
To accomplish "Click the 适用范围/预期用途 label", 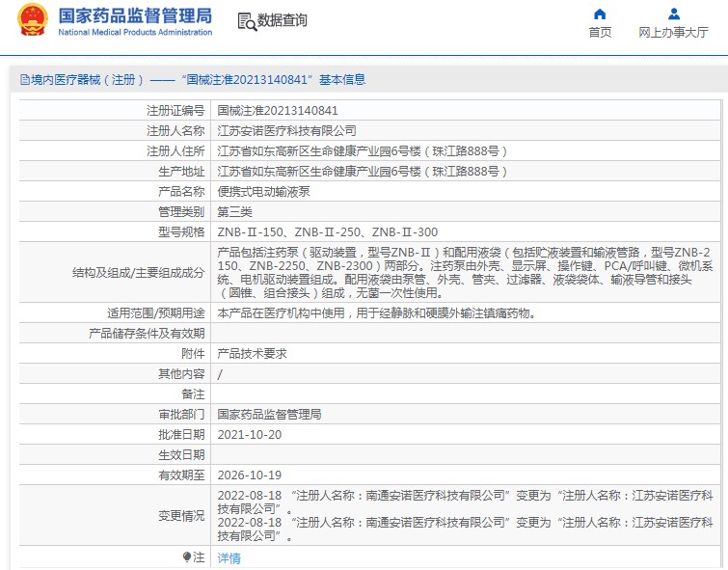I will [x=156, y=313].
